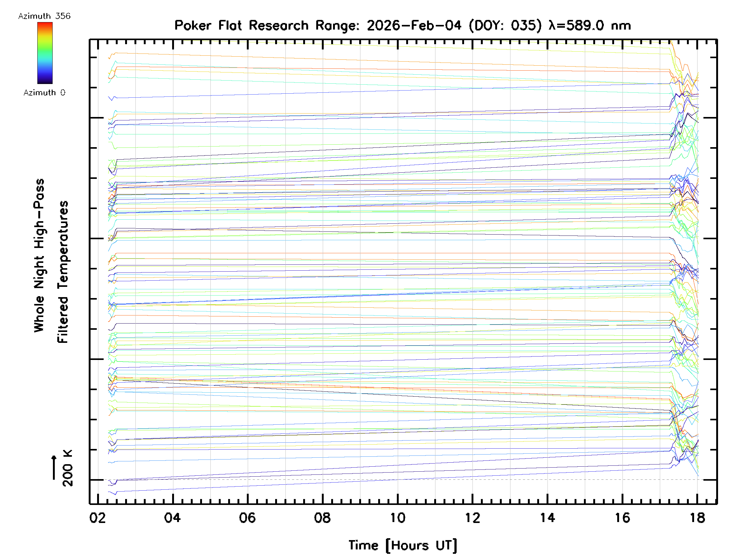The height and width of the screenshot is (560, 747).
Task: Click the x-axis label '04'
Action: (172, 518)
